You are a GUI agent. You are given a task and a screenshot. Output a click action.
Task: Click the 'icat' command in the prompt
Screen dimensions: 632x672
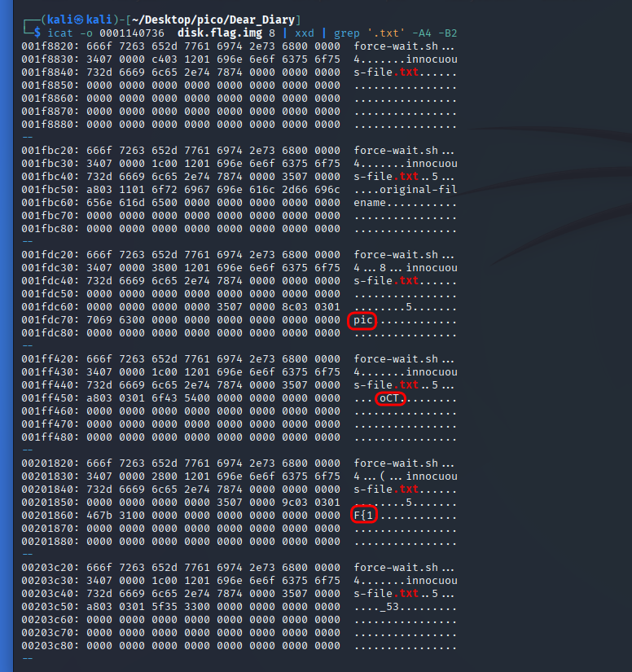point(58,33)
